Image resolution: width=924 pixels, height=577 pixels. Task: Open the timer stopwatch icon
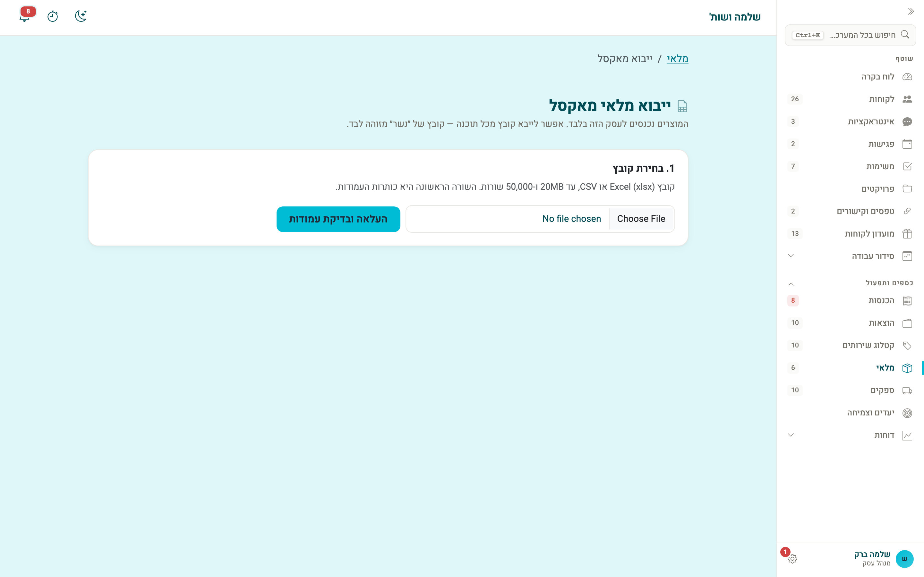52,16
